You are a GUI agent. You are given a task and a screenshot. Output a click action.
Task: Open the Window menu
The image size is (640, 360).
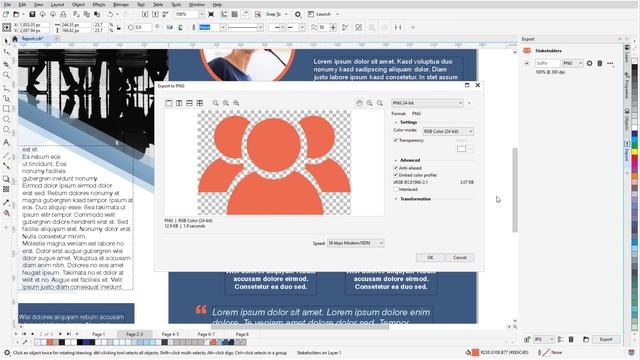(197, 4)
